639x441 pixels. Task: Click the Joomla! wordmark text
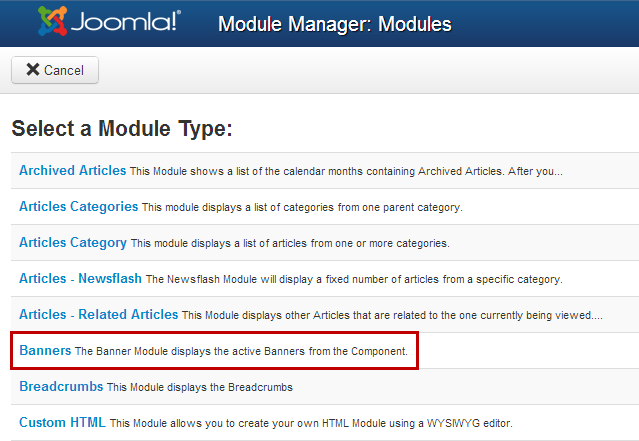(x=126, y=21)
